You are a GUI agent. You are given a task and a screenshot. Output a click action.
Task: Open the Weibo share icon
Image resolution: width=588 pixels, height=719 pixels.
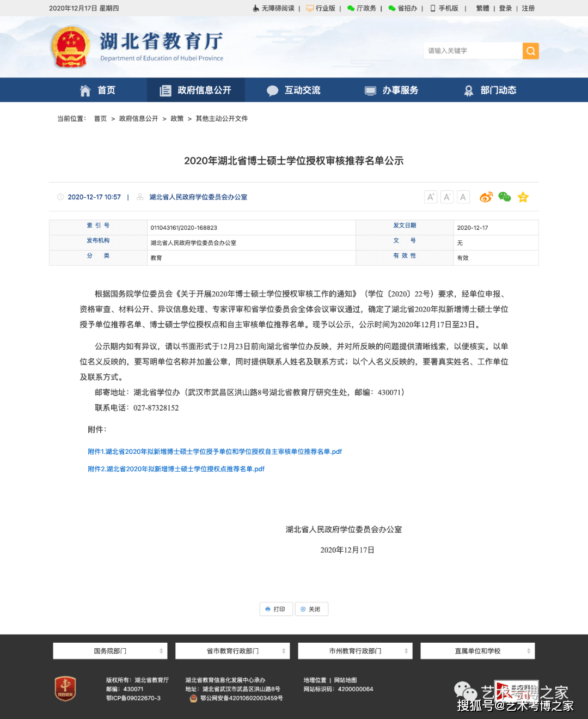[486, 197]
